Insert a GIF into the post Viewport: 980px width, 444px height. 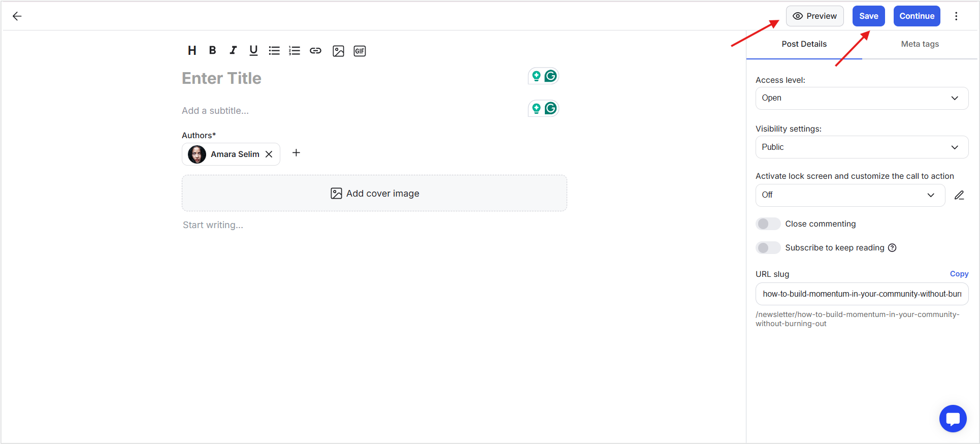(360, 51)
